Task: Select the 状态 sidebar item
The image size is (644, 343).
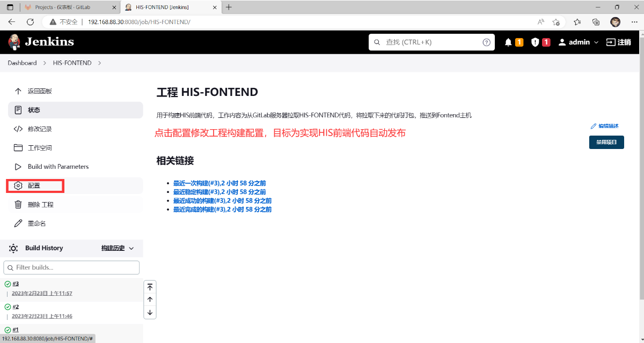Action: (x=75, y=110)
